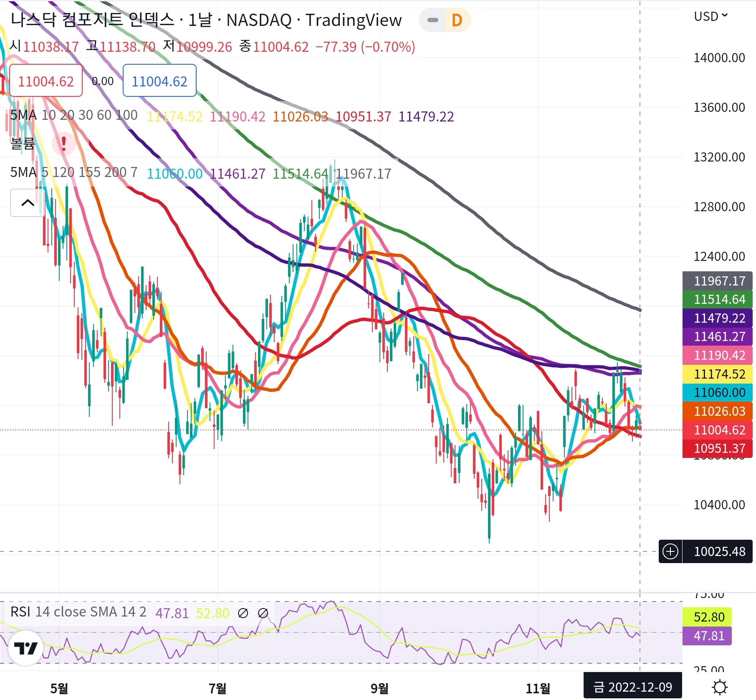756x700 pixels.
Task: Click the 11월 time axis label
Action: 538,688
